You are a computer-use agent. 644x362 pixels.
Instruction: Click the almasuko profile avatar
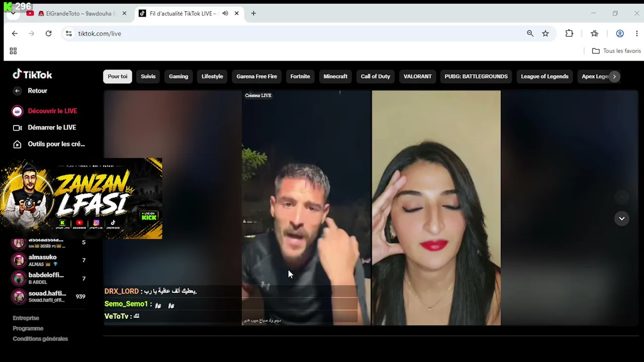(19, 260)
